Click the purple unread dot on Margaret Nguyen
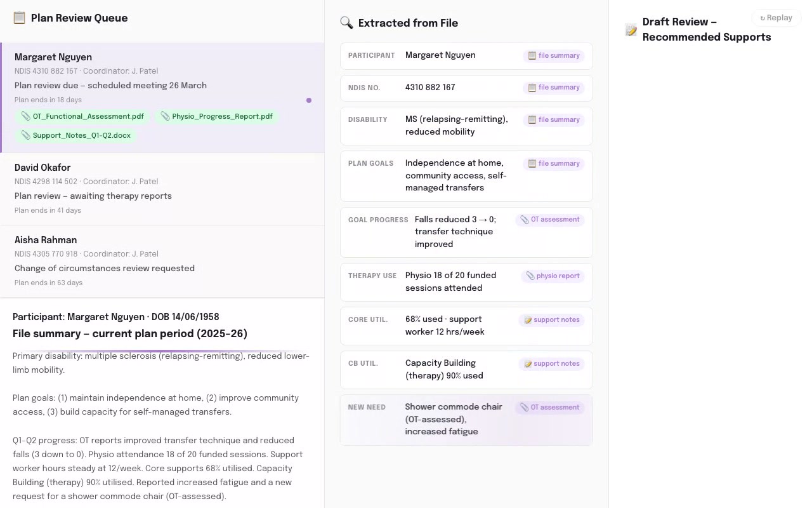812x508 pixels. (309, 100)
